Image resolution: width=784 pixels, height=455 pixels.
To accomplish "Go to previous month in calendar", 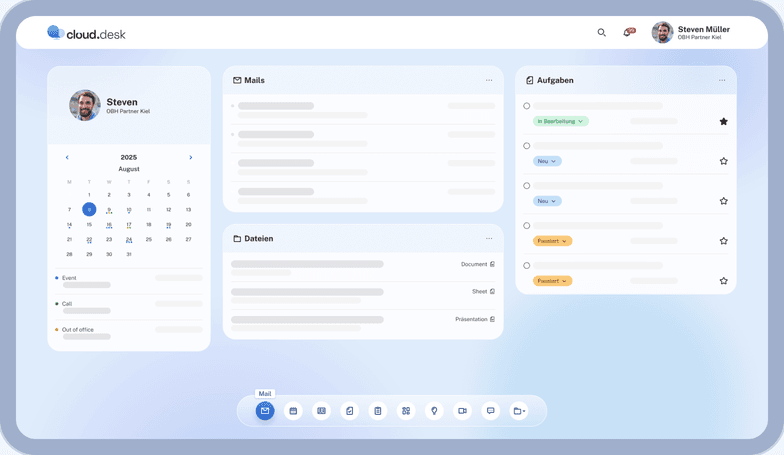I will (67, 158).
